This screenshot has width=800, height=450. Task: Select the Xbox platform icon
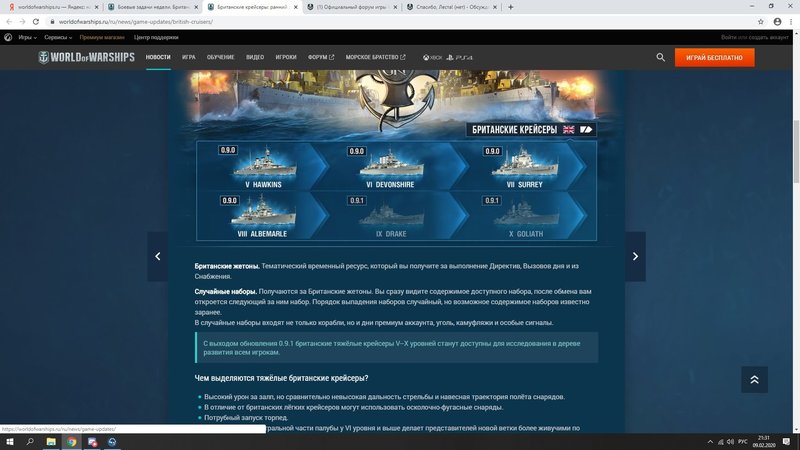pos(432,58)
